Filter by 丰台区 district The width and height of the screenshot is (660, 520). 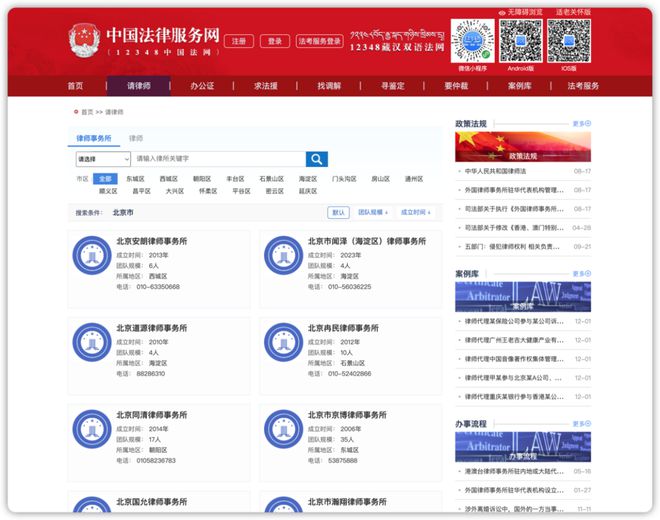pyautogui.click(x=235, y=179)
